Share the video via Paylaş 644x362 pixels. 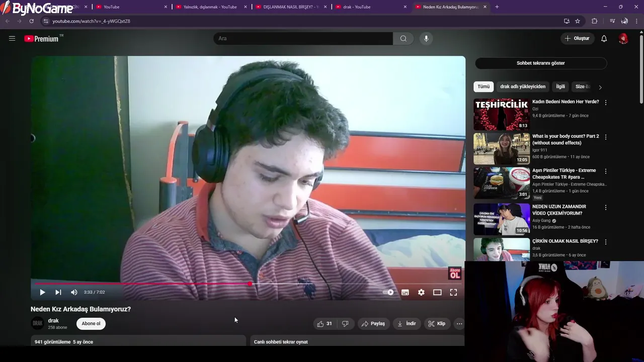coord(373,324)
